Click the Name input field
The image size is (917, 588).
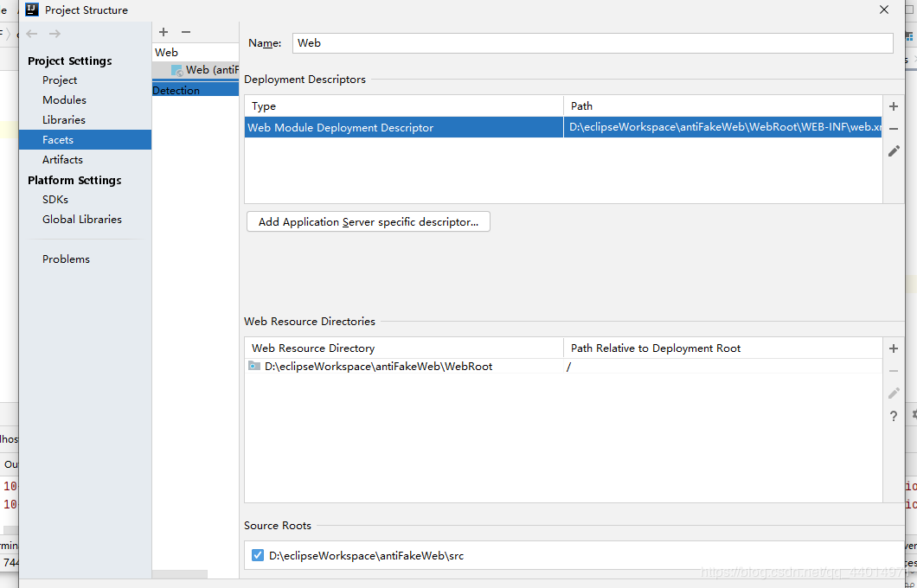click(593, 43)
